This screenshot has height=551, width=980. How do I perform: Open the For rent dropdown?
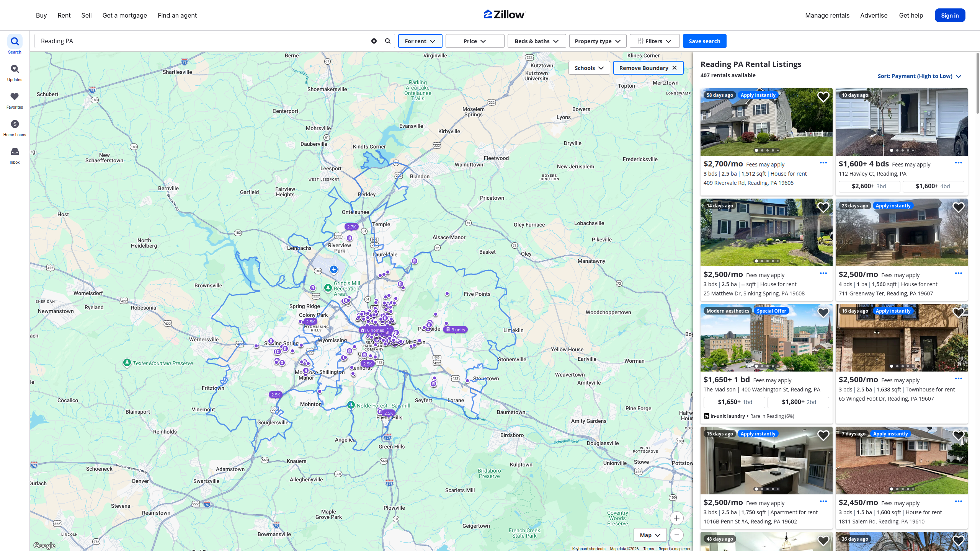420,41
